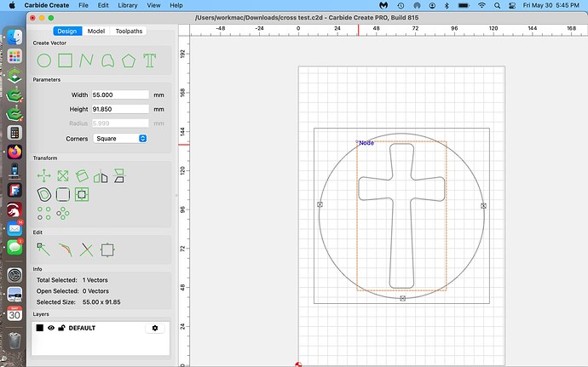Select the Text creation tool
Screen dimensions: 588x367
coord(149,60)
